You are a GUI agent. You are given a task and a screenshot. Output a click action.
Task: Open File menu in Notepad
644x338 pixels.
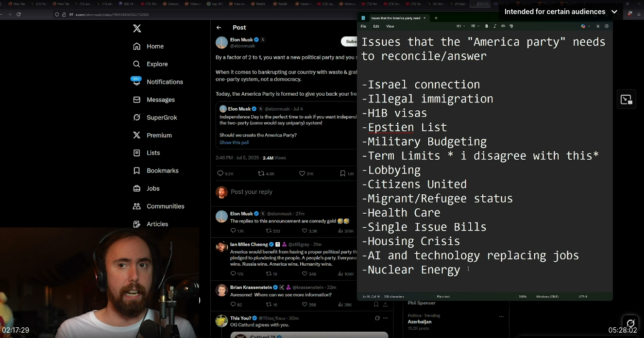(363, 26)
